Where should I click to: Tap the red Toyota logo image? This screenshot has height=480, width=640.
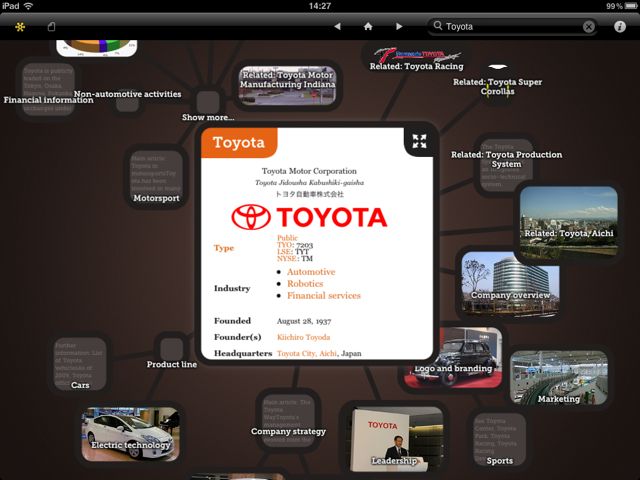point(309,217)
